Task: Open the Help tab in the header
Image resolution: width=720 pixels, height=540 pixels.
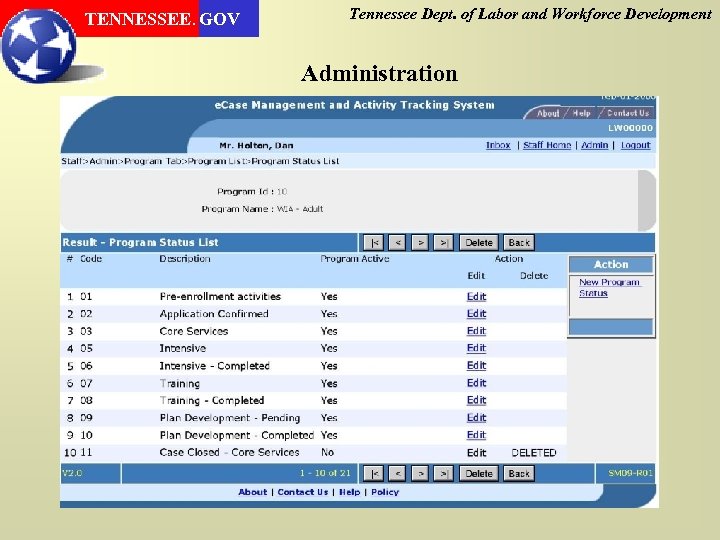Action: tap(581, 113)
